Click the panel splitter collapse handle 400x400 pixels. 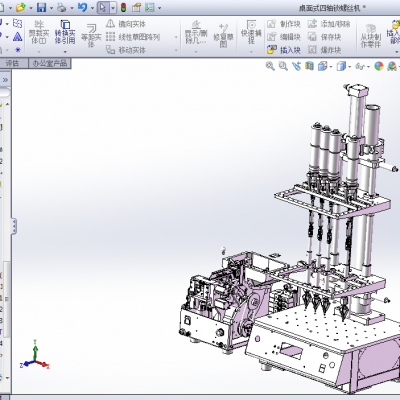pyautogui.click(x=14, y=226)
